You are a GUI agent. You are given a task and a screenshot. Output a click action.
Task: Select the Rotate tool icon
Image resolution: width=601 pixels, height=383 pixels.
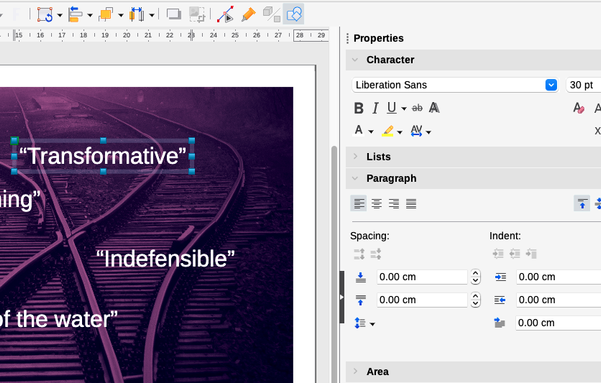click(45, 15)
